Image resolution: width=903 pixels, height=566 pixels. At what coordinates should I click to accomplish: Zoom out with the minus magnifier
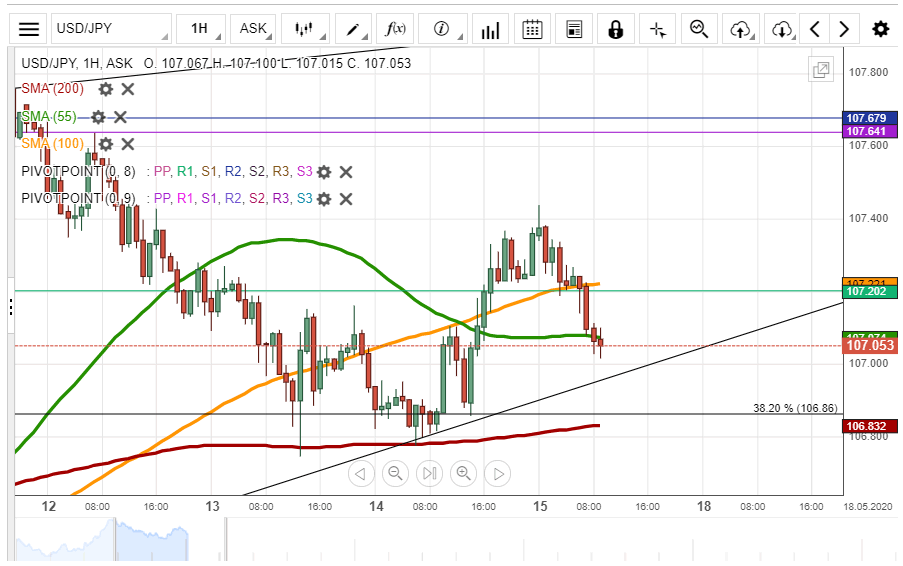(x=395, y=473)
